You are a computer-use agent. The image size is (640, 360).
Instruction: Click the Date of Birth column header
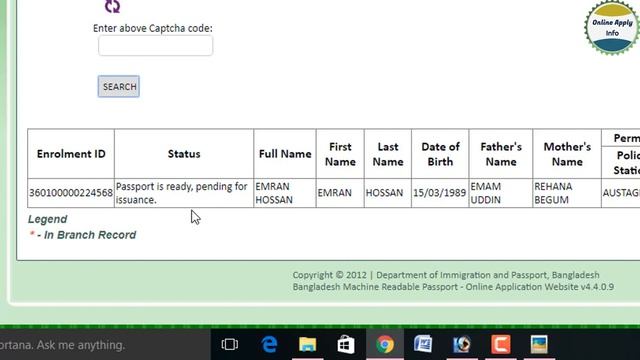[x=440, y=154]
